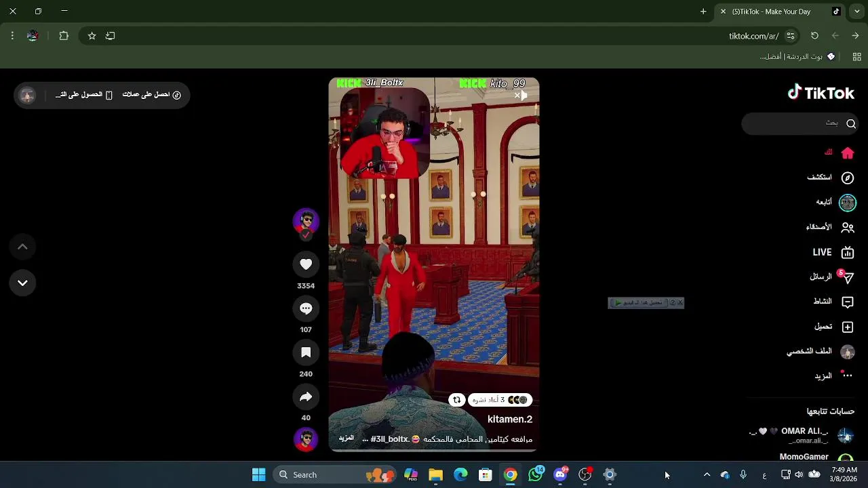
Task: Open OMAR ALI followed account
Action: tap(802, 435)
